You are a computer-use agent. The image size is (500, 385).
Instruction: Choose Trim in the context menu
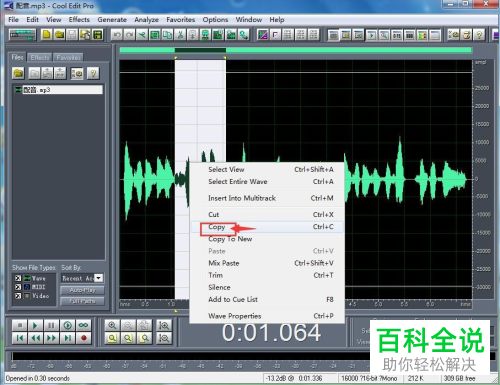(x=267, y=275)
